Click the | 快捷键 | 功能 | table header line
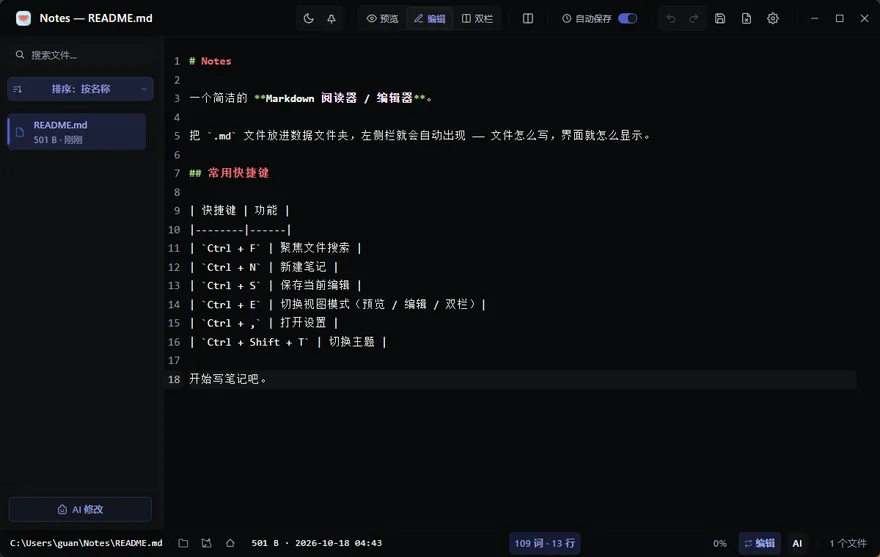This screenshot has height=557, width=880. [x=239, y=211]
